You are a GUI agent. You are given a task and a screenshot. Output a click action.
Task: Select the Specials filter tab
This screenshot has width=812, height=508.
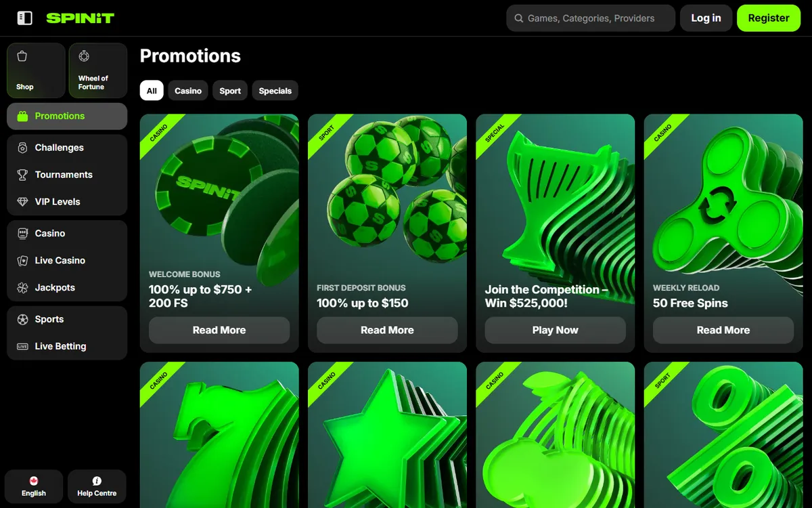(275, 91)
